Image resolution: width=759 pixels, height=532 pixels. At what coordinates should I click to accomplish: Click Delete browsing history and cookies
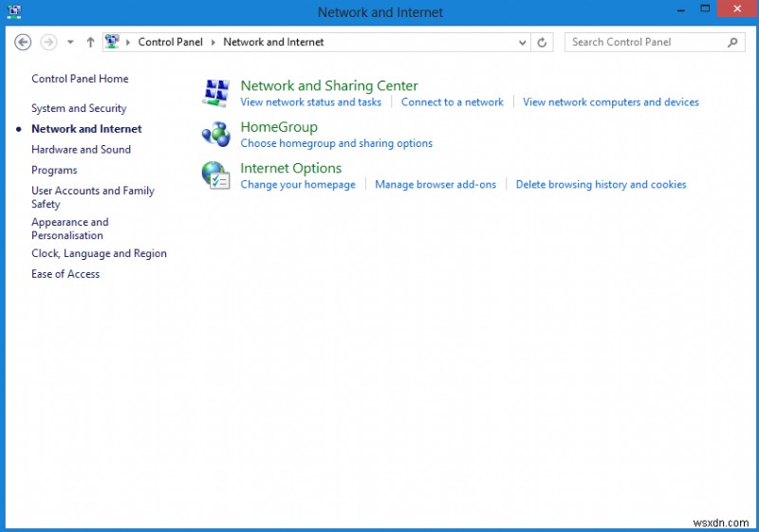click(601, 185)
